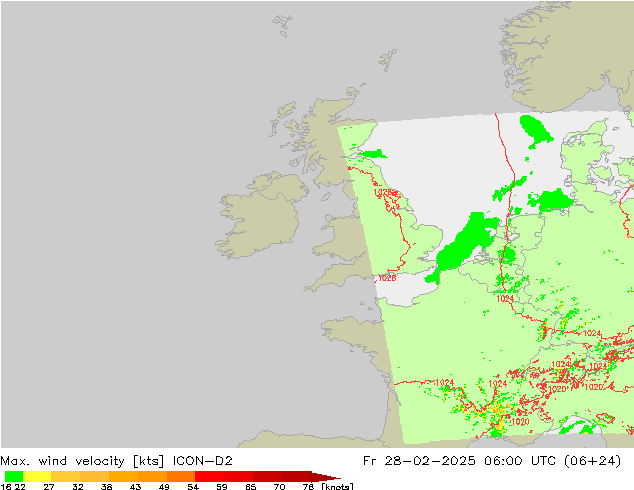The width and height of the screenshot is (634, 490).
Task: Click the arrow tip at the legend's end
Action: (327, 476)
